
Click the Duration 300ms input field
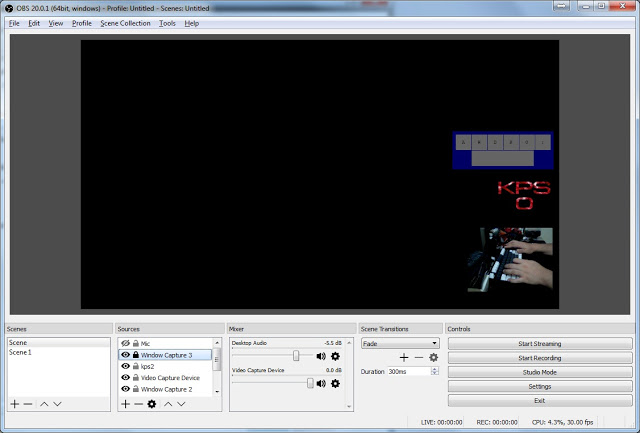(x=409, y=371)
